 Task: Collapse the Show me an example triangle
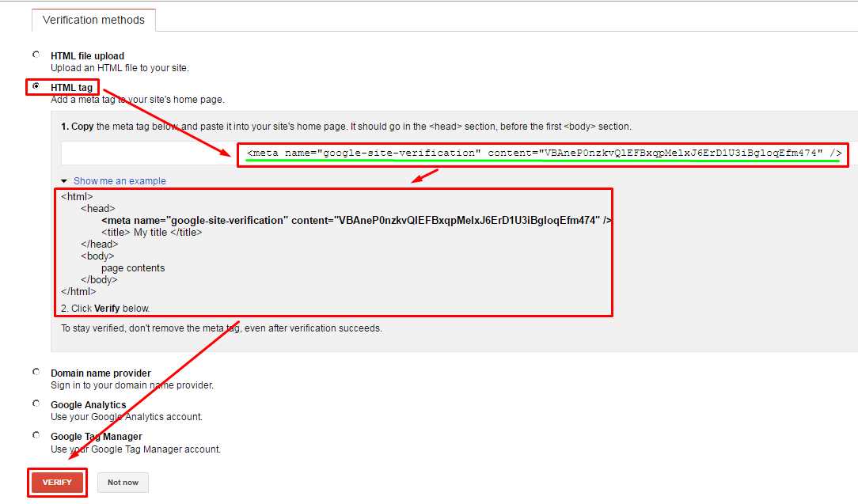pyautogui.click(x=64, y=180)
